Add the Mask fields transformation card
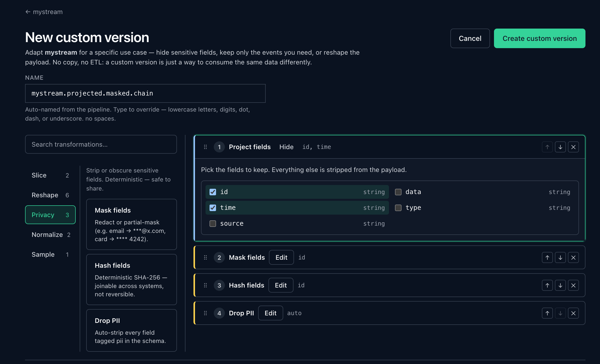 click(132, 224)
